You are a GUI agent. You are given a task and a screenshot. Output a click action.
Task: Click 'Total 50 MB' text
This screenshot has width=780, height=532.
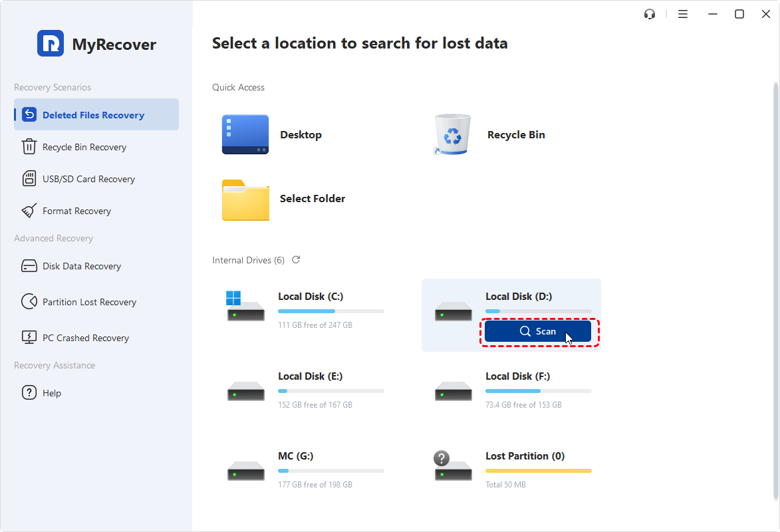tap(505, 484)
